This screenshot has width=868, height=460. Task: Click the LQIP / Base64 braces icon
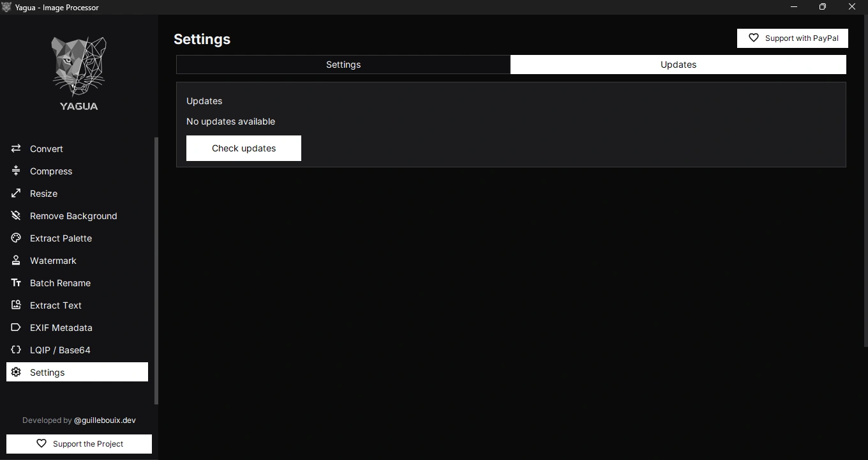16,349
